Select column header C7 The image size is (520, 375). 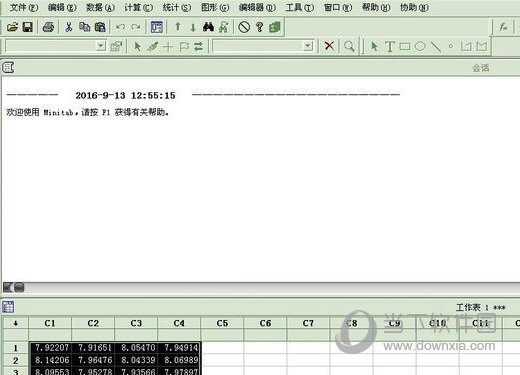pos(308,323)
